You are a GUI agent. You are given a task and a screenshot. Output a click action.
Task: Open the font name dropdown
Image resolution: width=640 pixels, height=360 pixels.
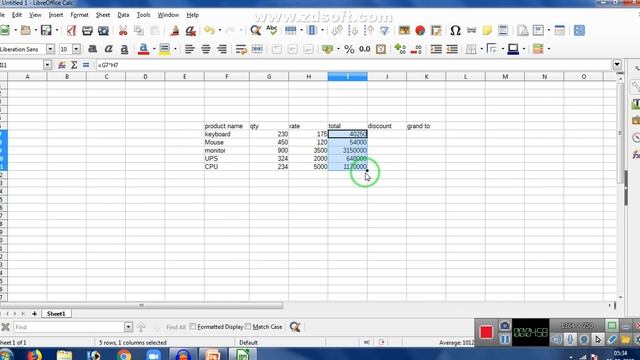pos(50,49)
